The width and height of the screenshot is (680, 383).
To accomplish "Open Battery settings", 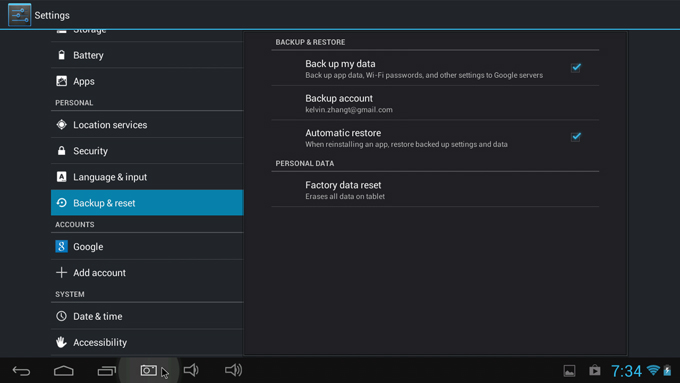I will [x=147, y=55].
